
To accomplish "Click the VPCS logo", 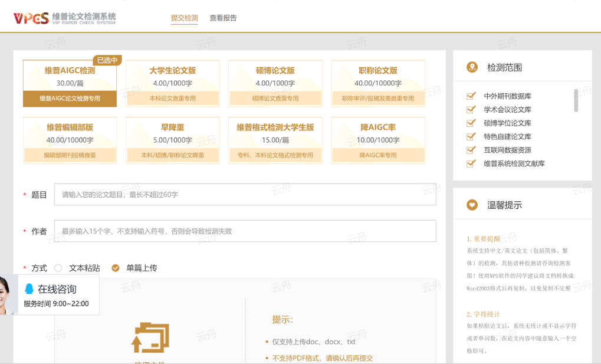I will pos(64,18).
